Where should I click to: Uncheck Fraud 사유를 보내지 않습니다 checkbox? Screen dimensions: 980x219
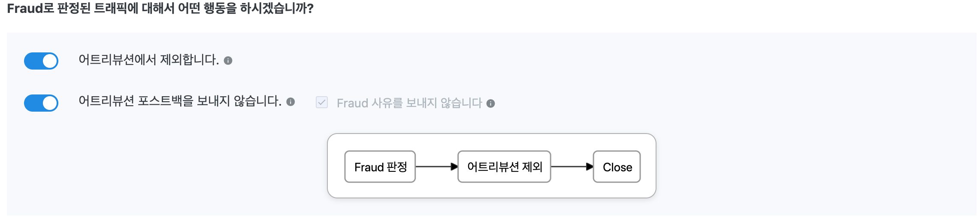coord(322,103)
